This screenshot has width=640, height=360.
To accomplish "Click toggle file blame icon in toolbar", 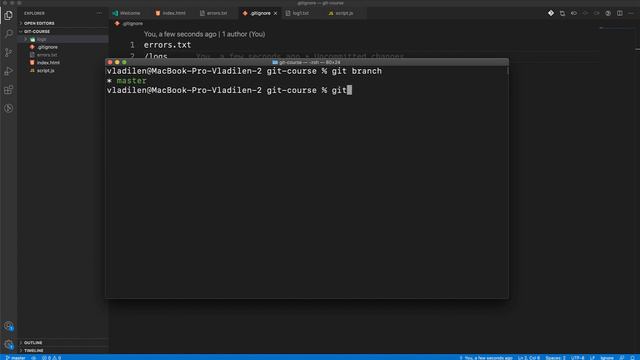I will 574,13.
